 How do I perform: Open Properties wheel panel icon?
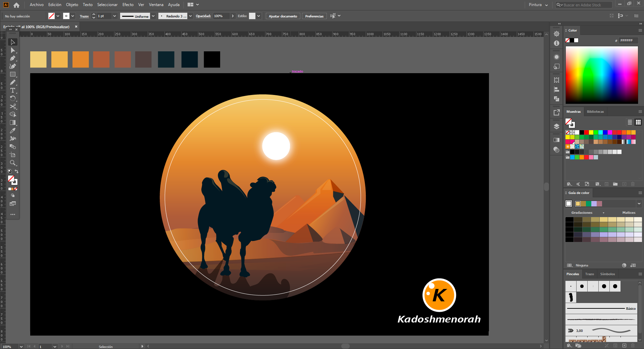click(556, 34)
